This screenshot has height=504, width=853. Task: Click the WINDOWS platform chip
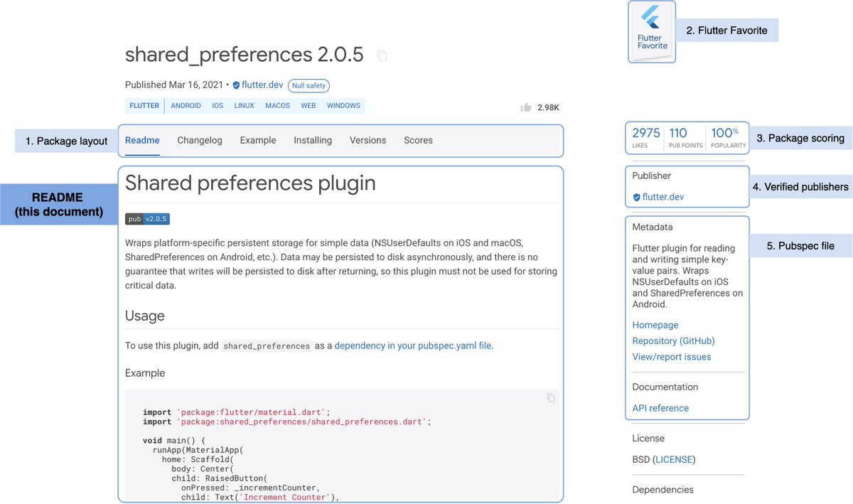(343, 105)
